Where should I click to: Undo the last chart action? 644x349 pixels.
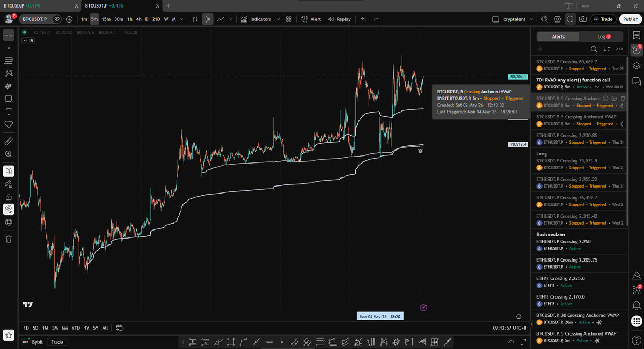tap(363, 19)
